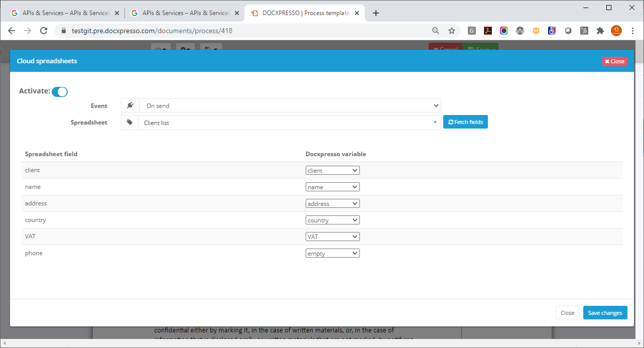Viewport: 644px width, 348px height.
Task: Click the Cloud spreadsheets dialog title
Action: coord(47,61)
